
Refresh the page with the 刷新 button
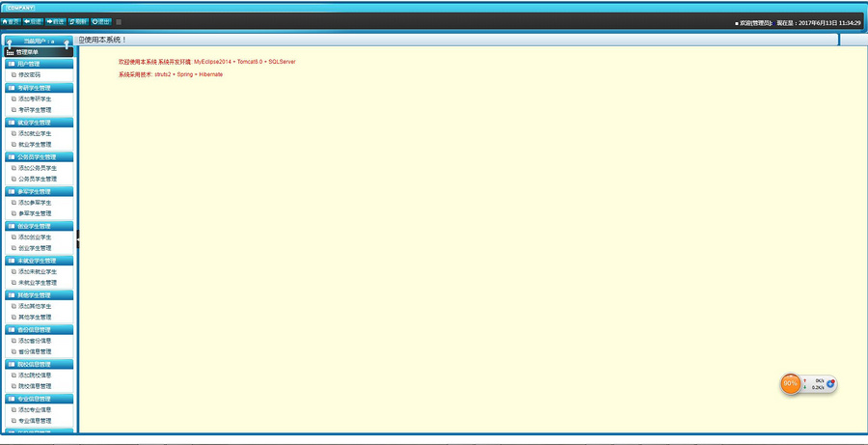[78, 21]
